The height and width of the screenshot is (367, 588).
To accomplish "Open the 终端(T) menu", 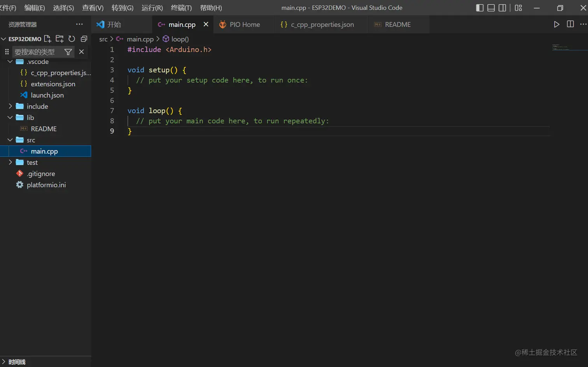I will point(181,8).
